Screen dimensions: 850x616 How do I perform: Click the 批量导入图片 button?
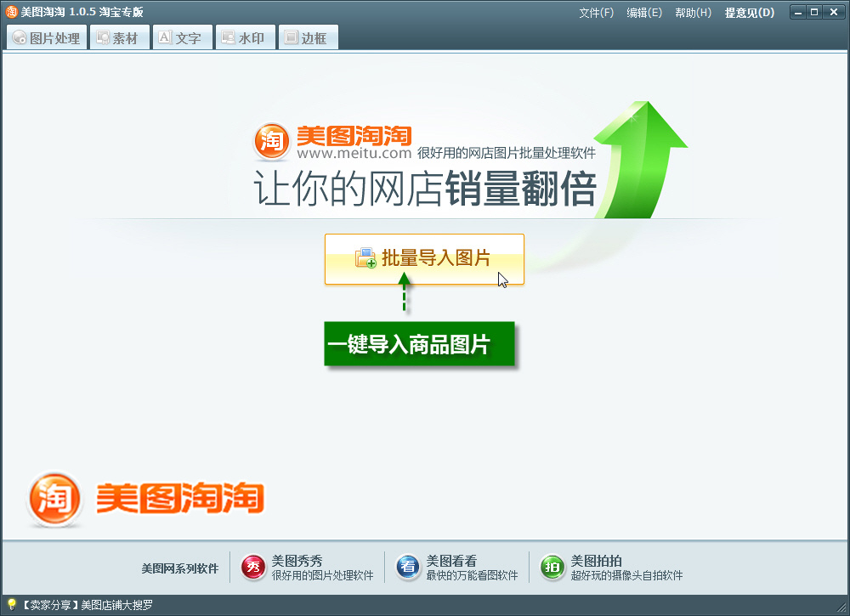coord(424,259)
